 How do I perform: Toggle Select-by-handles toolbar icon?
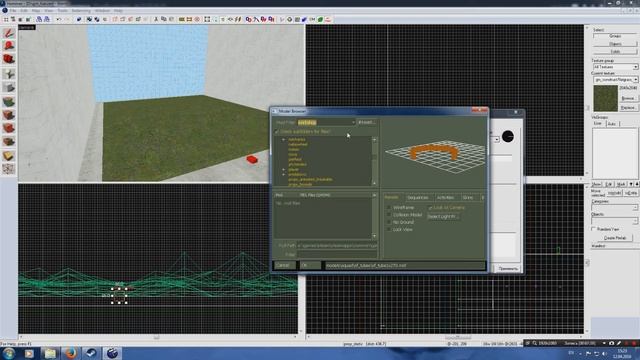[x=207, y=19]
